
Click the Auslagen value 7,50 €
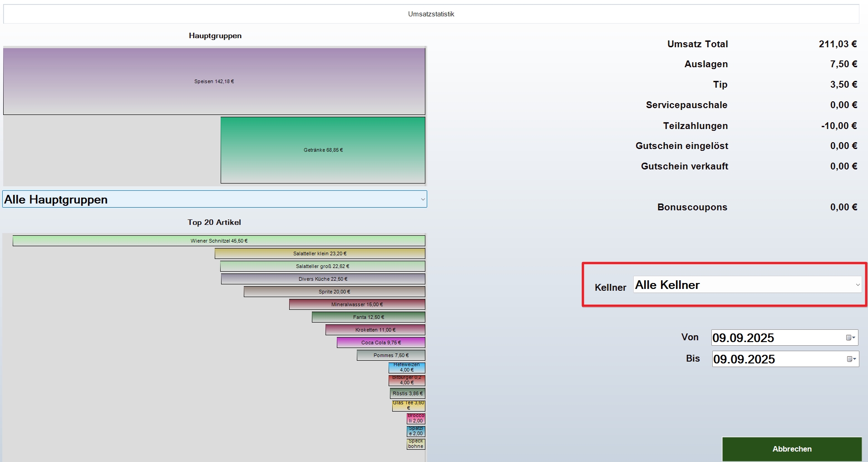843,64
